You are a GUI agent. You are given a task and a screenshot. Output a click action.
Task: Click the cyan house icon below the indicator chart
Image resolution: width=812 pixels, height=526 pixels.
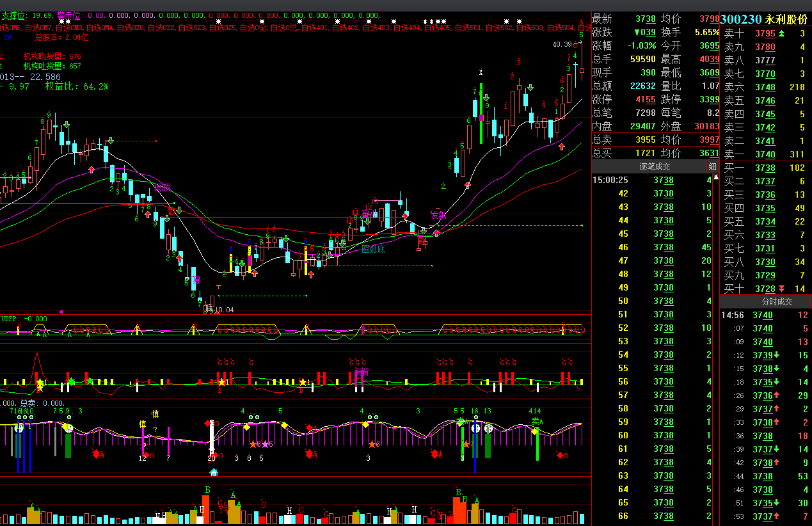214,472
